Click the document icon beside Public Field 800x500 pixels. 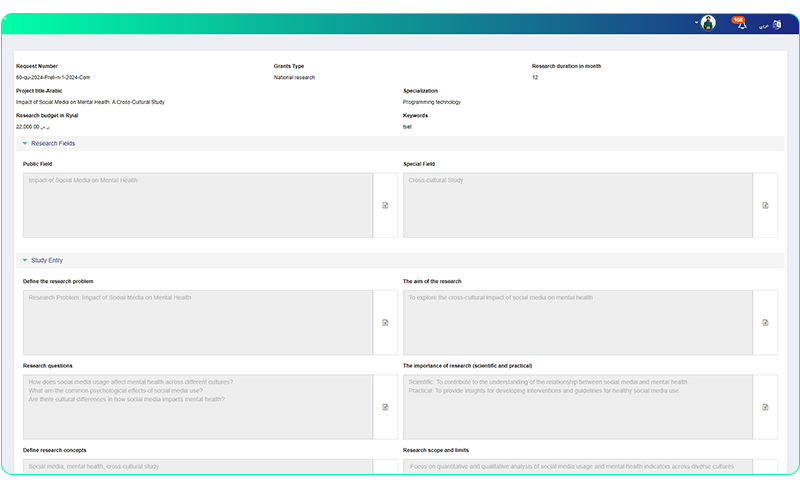click(385, 205)
